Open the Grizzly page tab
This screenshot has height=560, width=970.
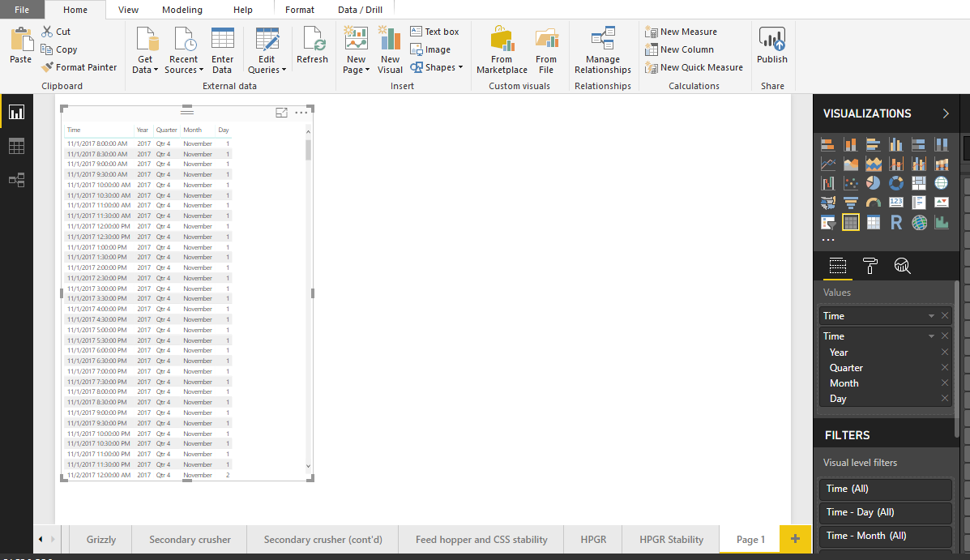click(100, 540)
